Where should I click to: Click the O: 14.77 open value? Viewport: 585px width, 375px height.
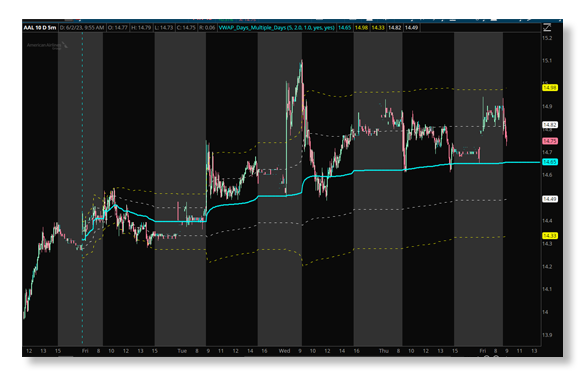click(118, 28)
